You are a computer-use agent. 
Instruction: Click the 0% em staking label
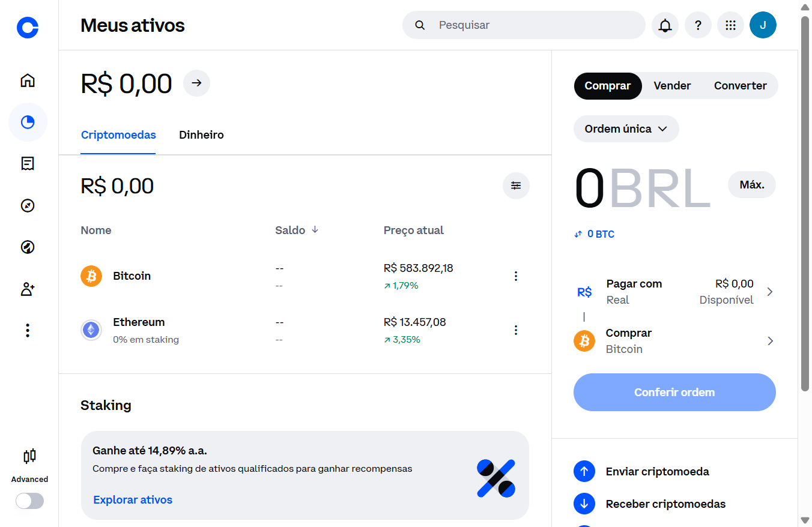tap(146, 340)
